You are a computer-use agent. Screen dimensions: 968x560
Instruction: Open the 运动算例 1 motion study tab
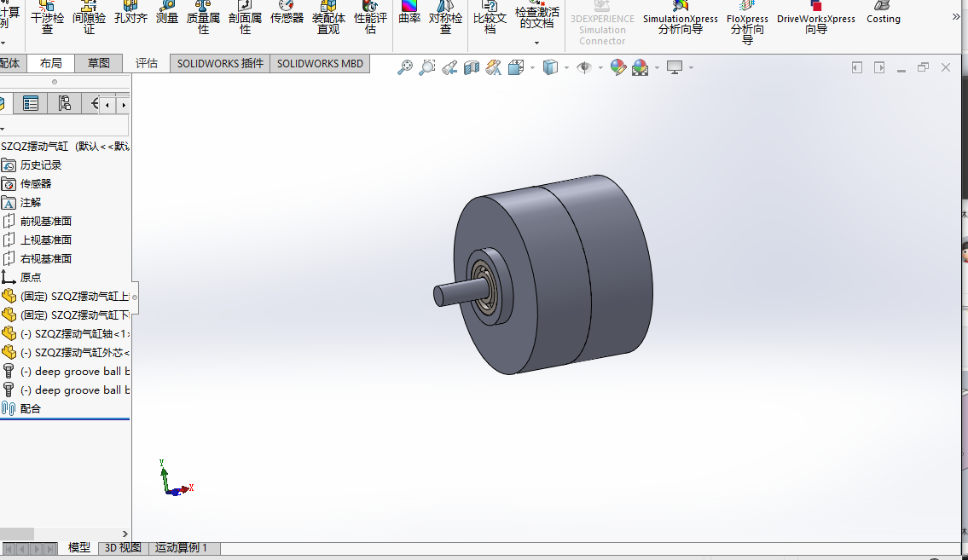point(181,548)
